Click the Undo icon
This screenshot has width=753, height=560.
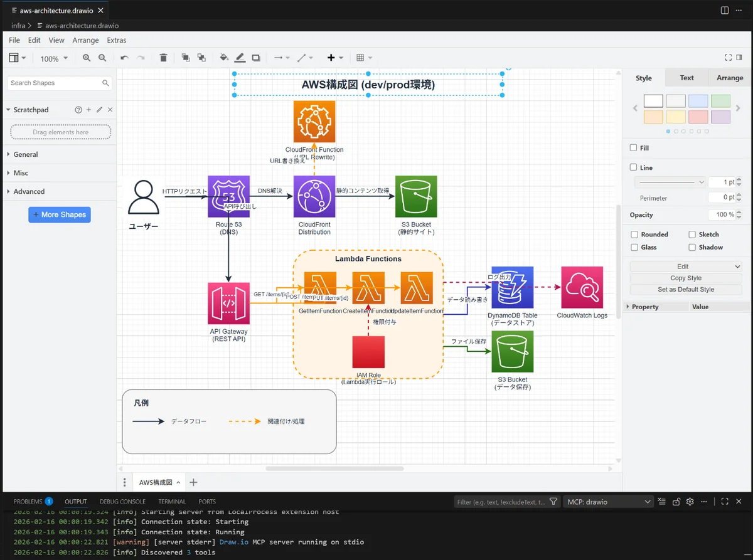(124, 57)
